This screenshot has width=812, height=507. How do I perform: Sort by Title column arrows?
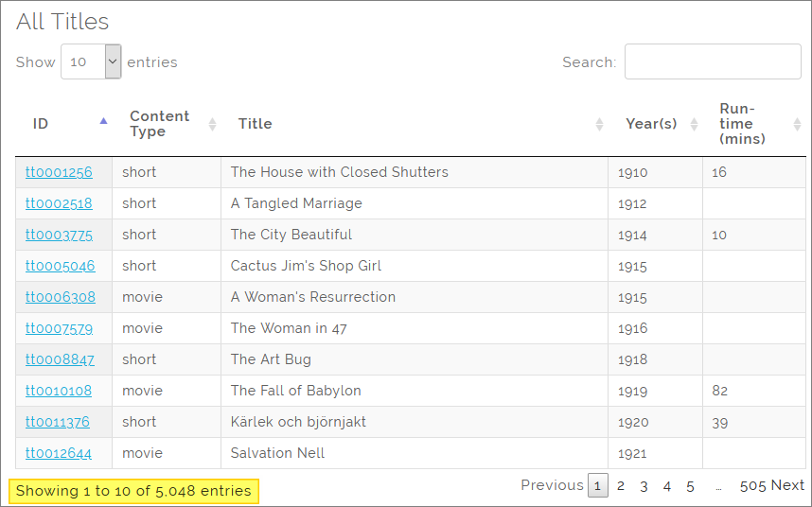click(599, 124)
